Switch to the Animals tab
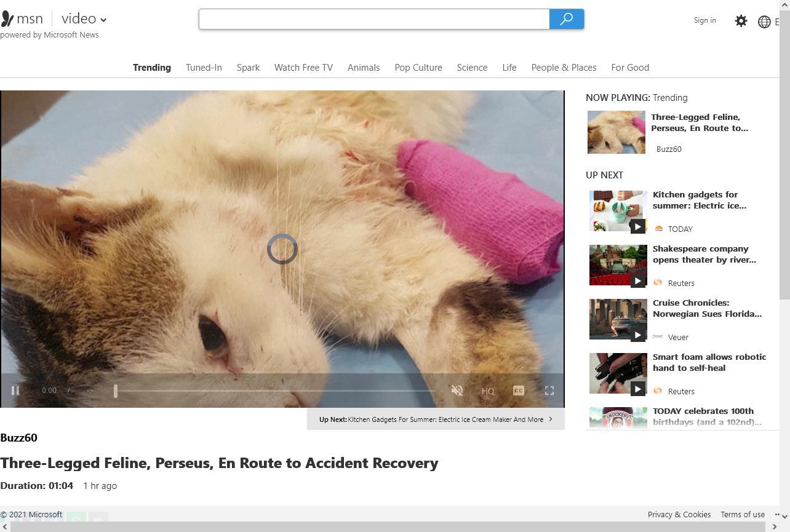The image size is (790, 532). pos(363,68)
